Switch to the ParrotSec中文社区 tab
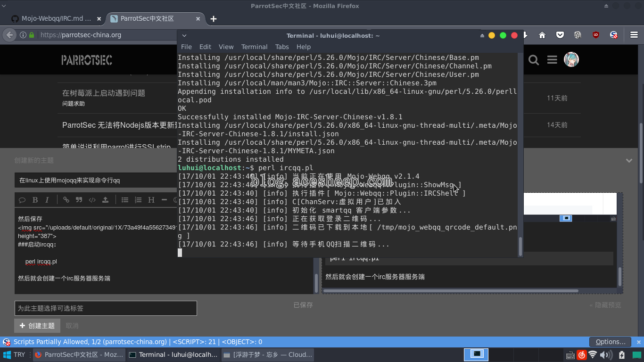 click(x=156, y=19)
